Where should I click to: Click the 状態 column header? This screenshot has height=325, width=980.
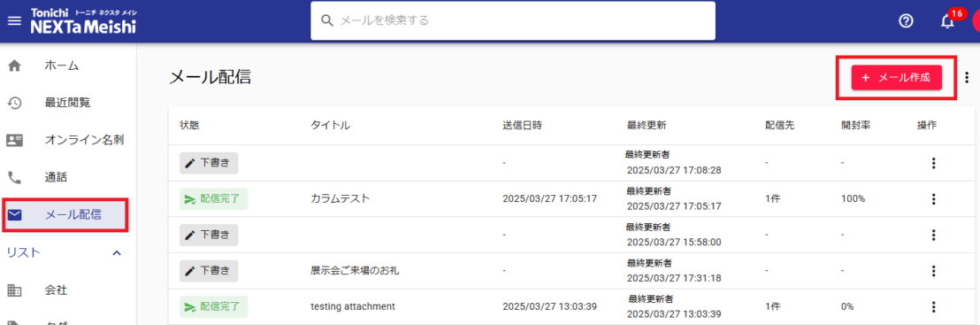click(189, 125)
